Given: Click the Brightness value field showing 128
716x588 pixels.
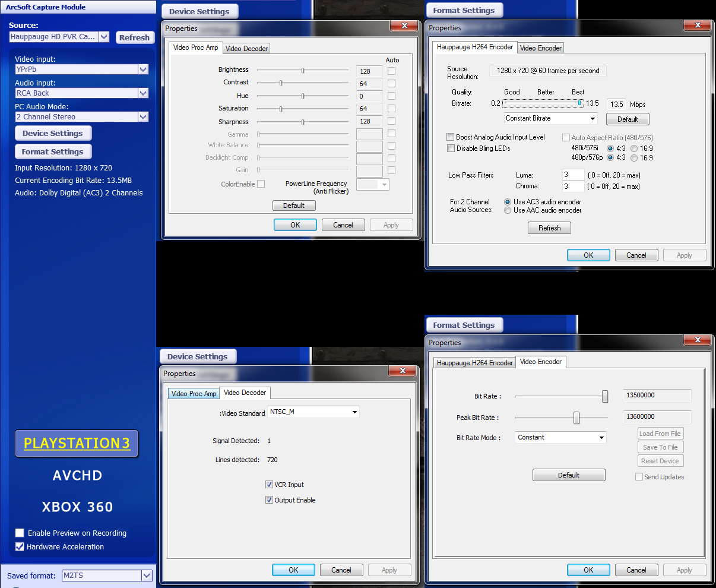Looking at the screenshot, I should click(369, 71).
